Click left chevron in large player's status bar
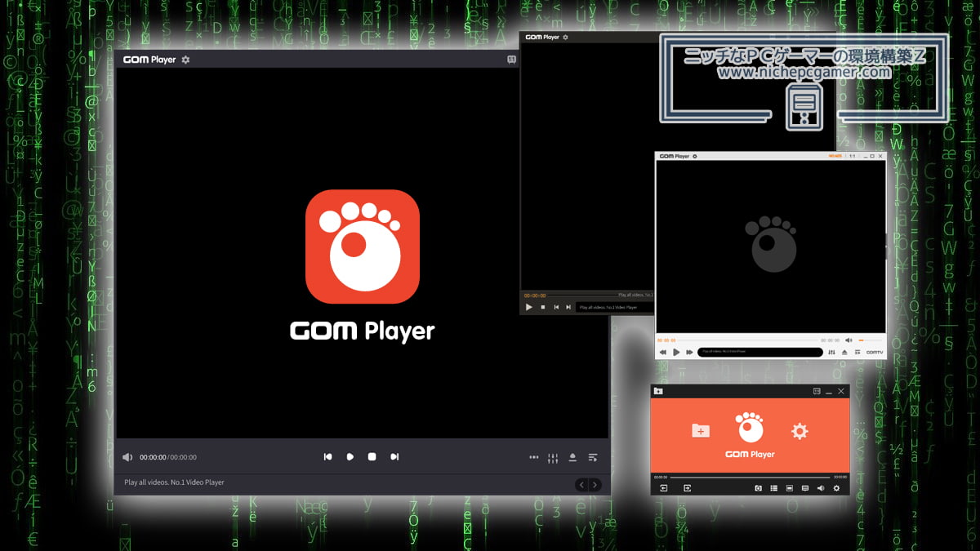The image size is (980, 551). click(x=581, y=484)
